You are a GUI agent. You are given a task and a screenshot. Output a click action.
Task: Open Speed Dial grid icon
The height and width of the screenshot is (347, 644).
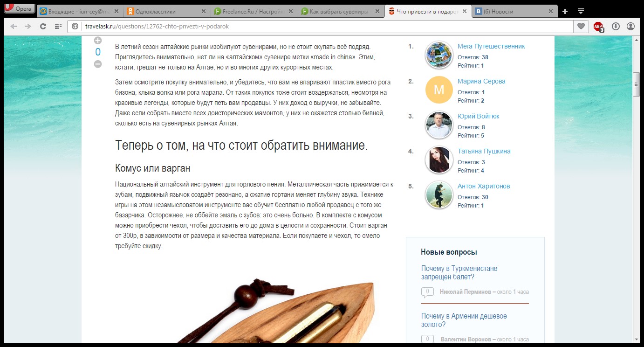[58, 27]
